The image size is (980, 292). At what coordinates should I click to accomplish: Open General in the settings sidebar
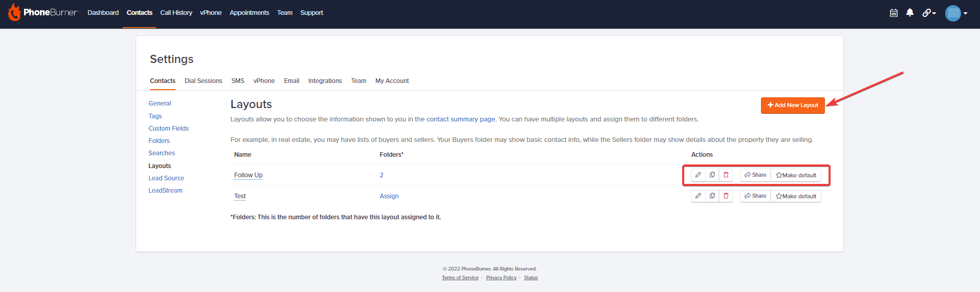[x=160, y=103]
